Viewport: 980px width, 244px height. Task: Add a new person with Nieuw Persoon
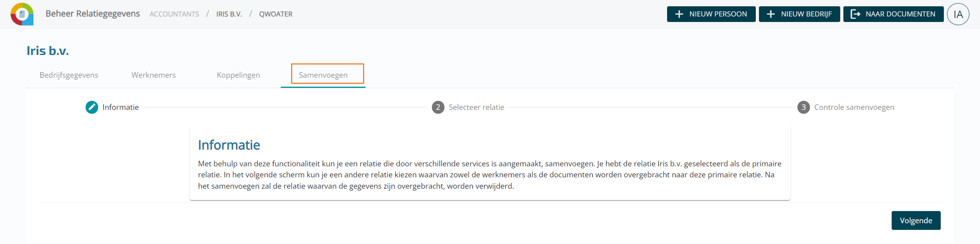point(711,14)
